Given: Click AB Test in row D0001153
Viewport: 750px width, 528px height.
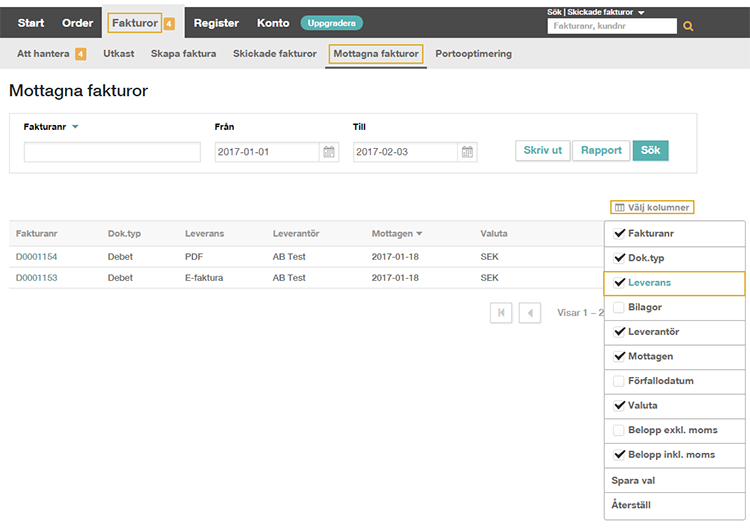Looking at the screenshot, I should (289, 278).
